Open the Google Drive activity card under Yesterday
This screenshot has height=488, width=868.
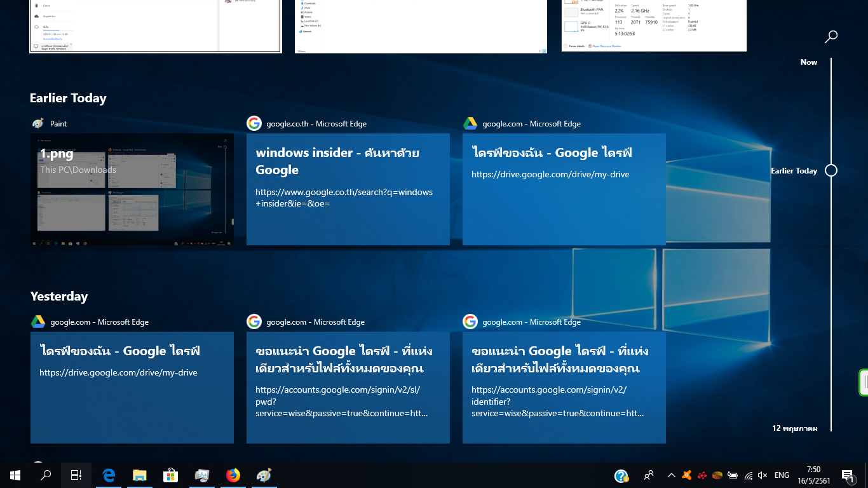132,388
